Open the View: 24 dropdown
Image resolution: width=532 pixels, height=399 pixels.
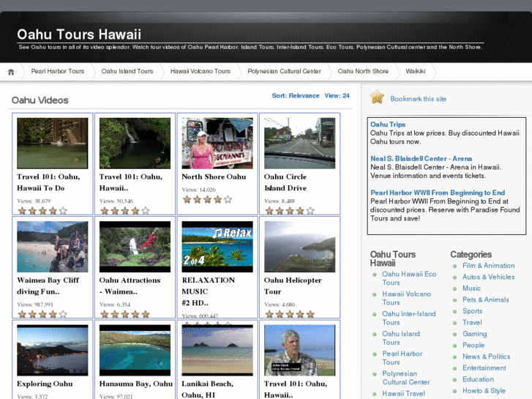tap(337, 96)
